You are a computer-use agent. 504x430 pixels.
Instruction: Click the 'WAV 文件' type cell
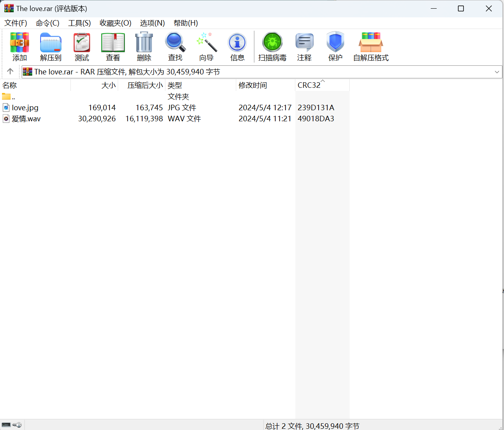click(184, 119)
